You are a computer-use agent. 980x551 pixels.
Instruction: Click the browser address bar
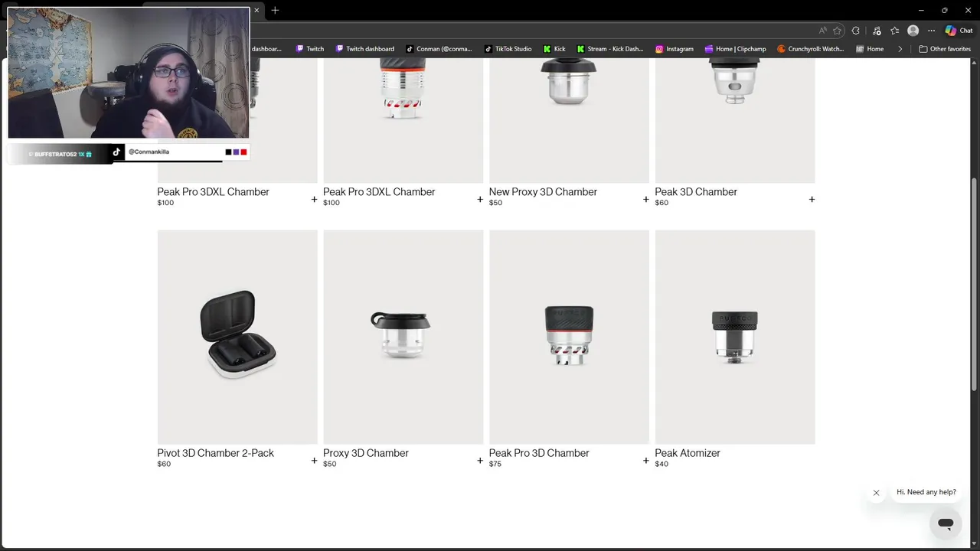tap(531, 31)
